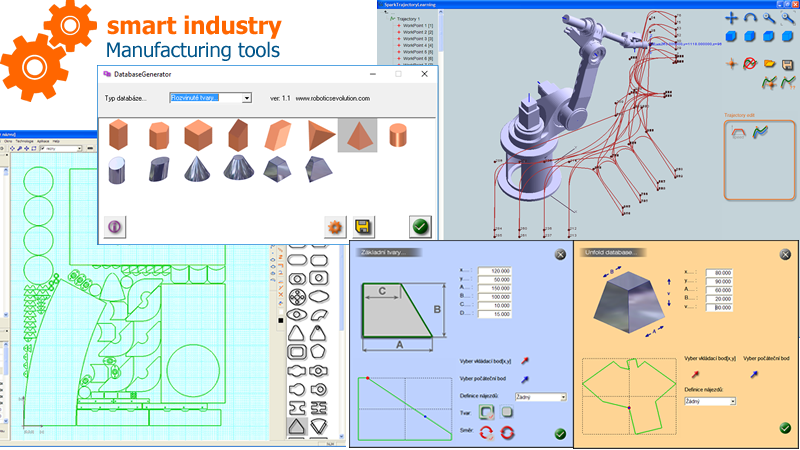Open Definice nájezdů dropdown in Základní tvary
Screen dimensions: 800x450
click(x=541, y=397)
